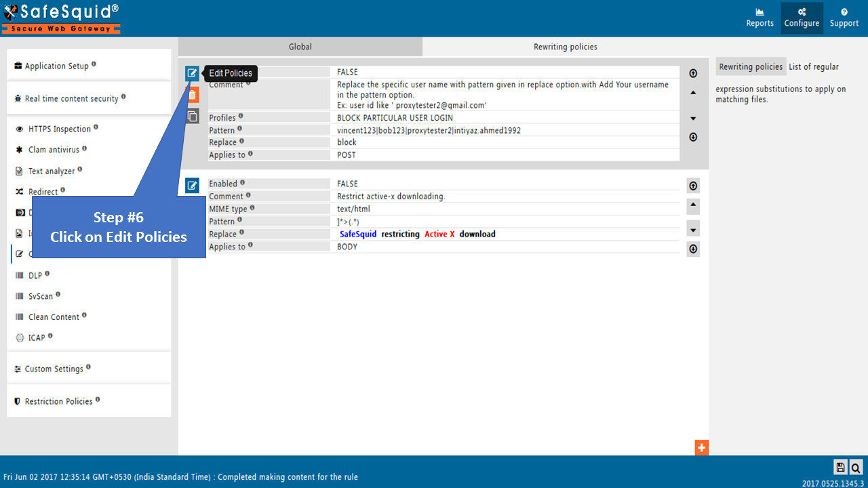868x488 pixels.
Task: Click the Real time content security bug icon
Action: click(x=18, y=98)
